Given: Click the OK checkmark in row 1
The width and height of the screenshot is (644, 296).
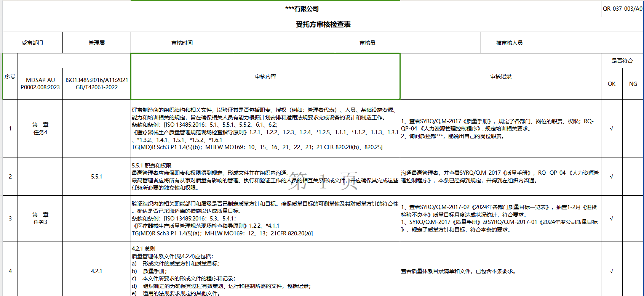Looking at the screenshot, I should coord(612,129).
